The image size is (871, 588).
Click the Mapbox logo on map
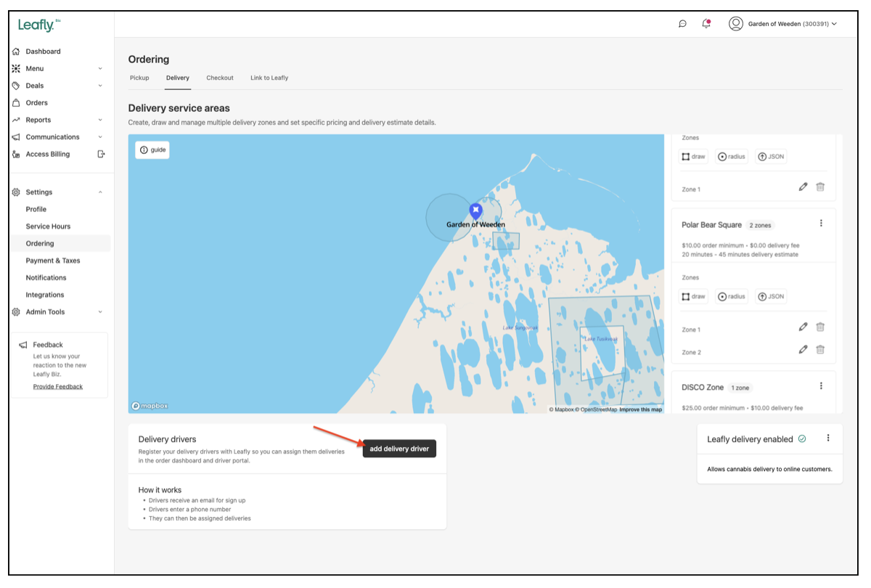coord(150,406)
